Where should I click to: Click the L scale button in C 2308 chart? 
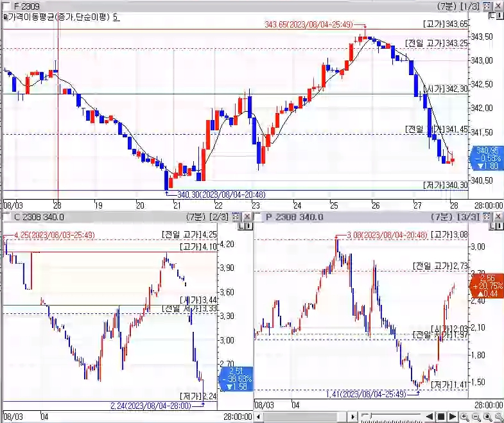[x=241, y=227]
